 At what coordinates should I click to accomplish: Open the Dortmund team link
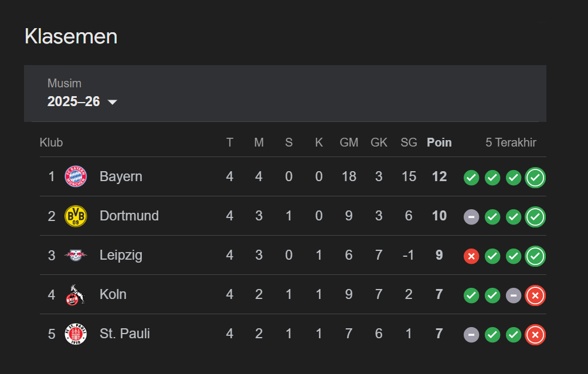tap(129, 216)
